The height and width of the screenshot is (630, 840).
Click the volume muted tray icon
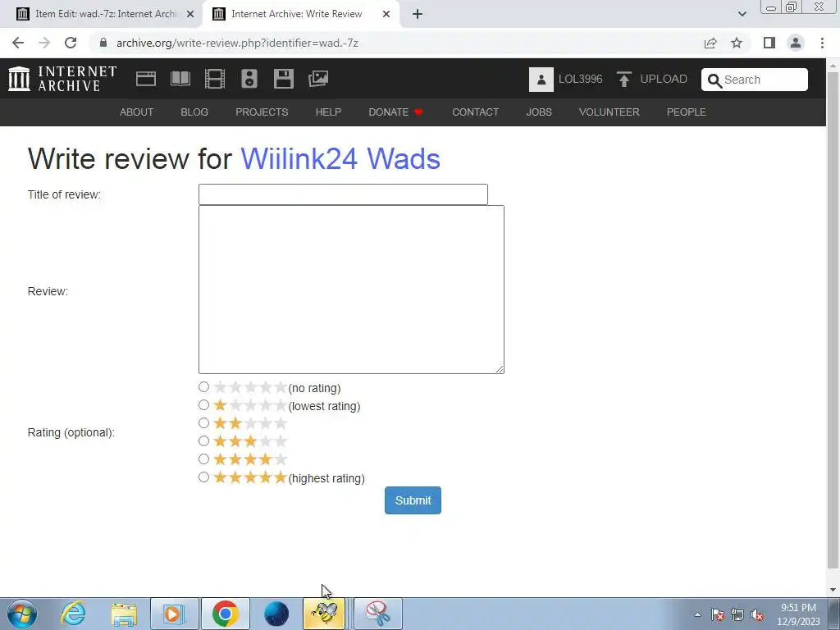757,614
